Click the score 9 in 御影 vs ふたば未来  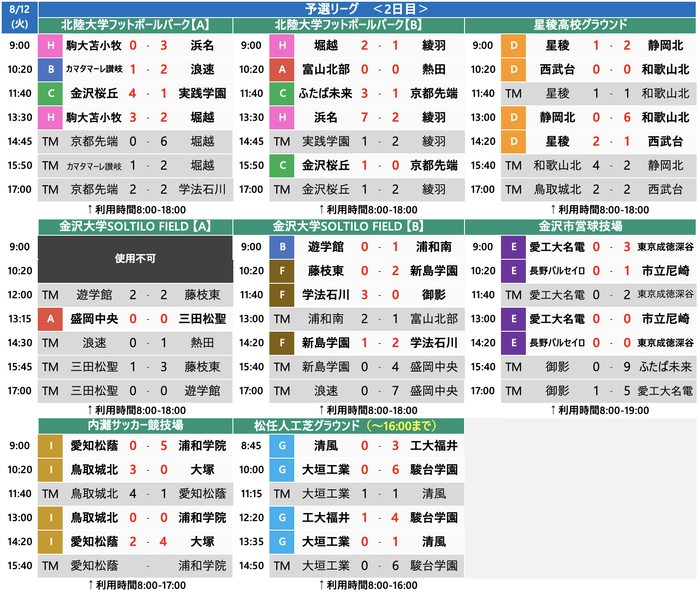point(627,367)
